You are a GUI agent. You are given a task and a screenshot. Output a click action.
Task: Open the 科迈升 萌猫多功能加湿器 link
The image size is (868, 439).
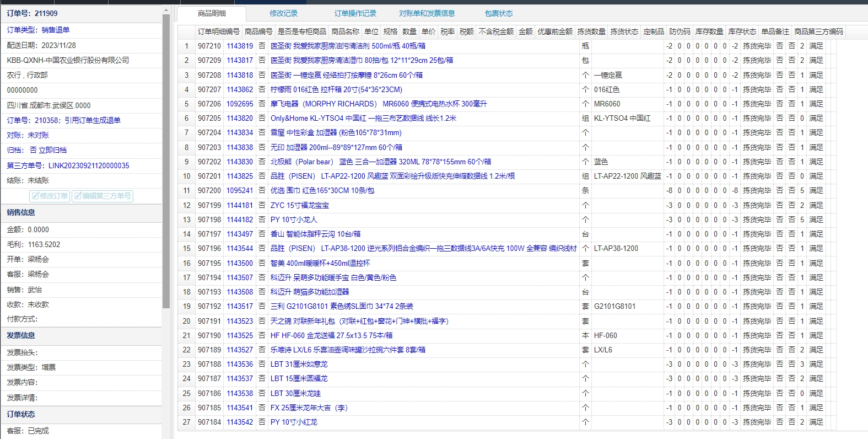309,292
